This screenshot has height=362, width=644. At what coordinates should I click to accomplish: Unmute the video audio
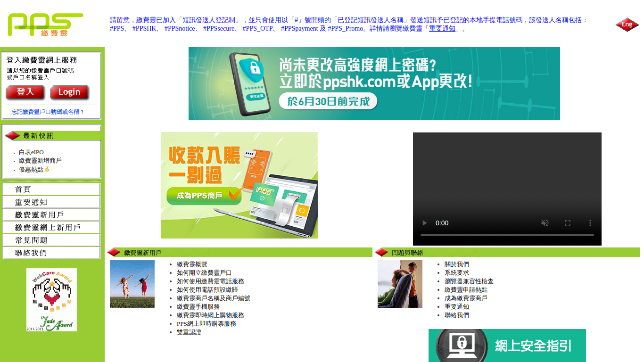pyautogui.click(x=545, y=223)
